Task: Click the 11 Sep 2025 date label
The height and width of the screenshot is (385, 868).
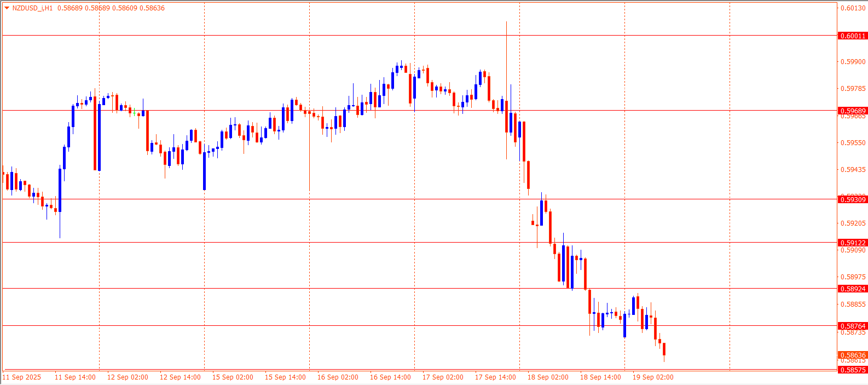Action: click(x=22, y=377)
